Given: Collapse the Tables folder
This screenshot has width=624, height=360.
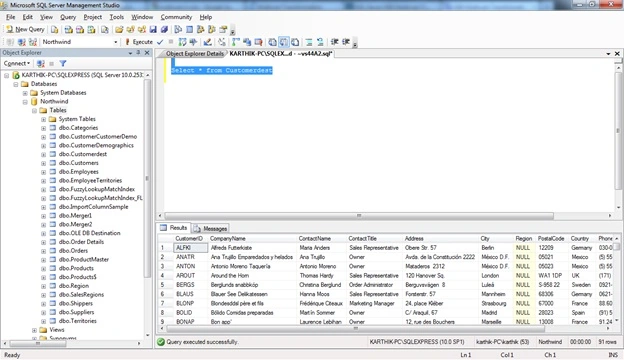Looking at the screenshot, I should [x=34, y=111].
